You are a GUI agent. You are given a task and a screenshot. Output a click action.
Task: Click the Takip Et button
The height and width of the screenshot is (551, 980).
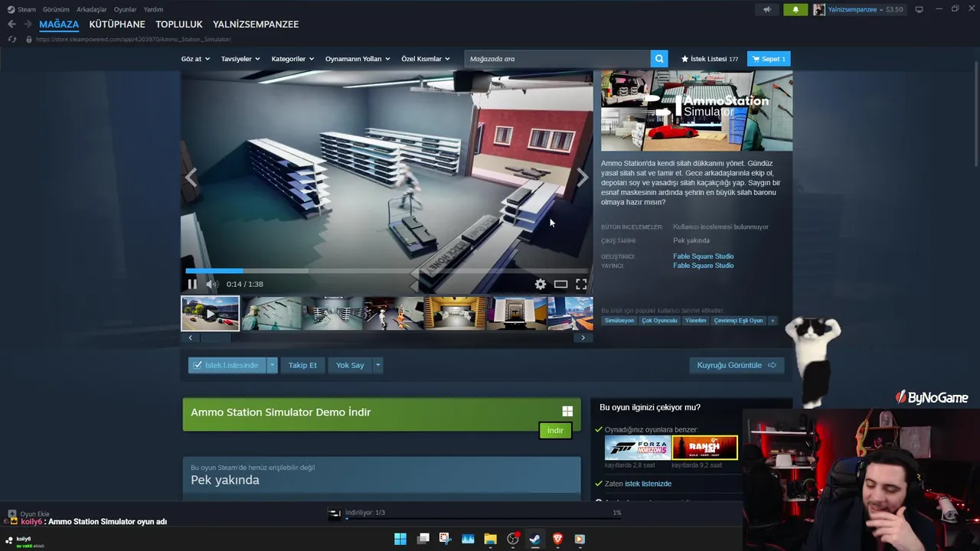302,365
